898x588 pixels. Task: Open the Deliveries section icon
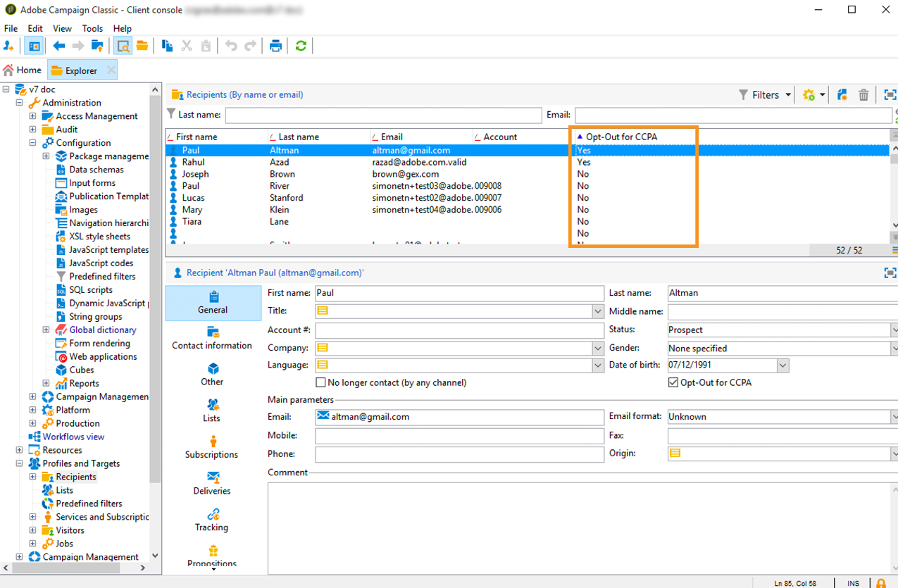pos(213,478)
